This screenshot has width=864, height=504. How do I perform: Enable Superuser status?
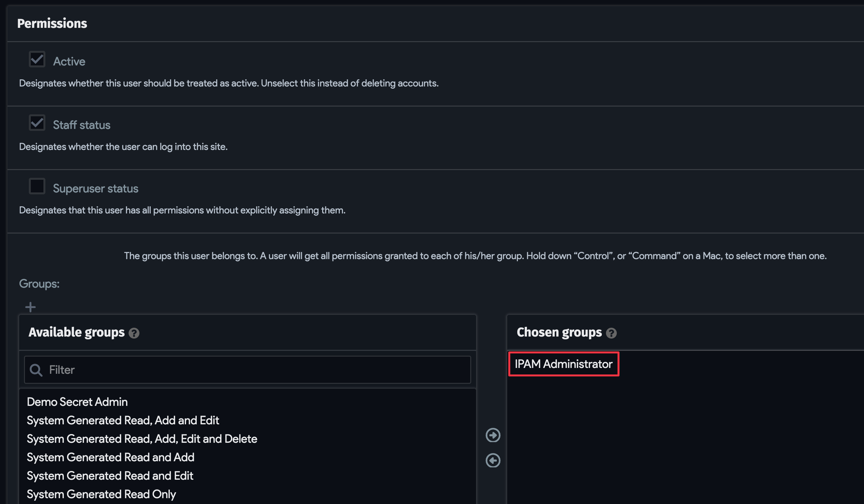click(37, 186)
